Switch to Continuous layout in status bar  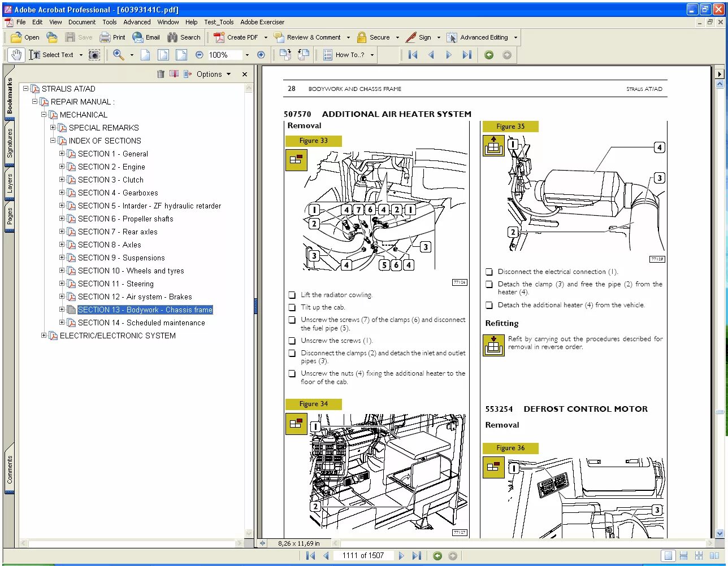[x=683, y=556]
